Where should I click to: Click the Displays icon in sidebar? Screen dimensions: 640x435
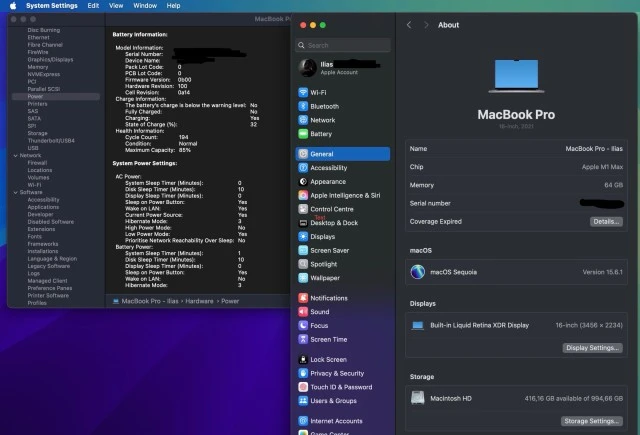coord(303,237)
